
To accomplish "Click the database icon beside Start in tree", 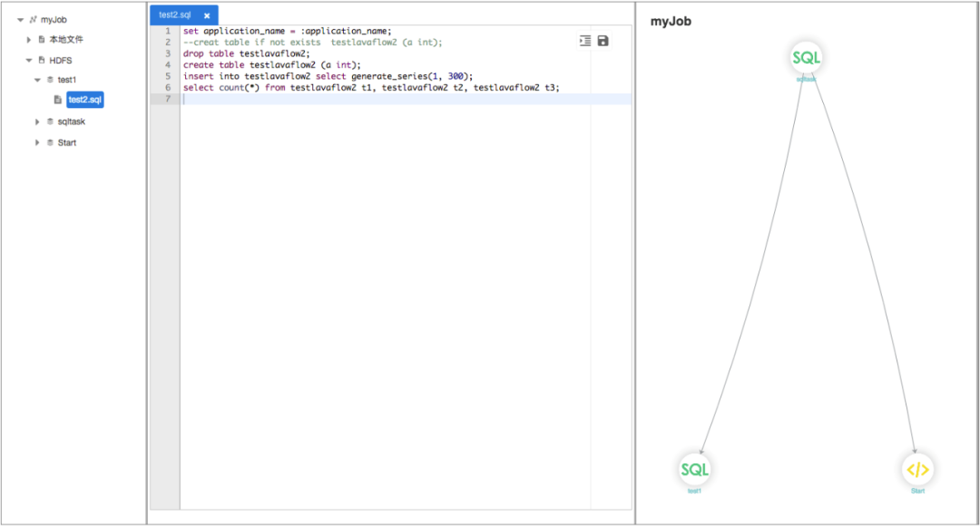I will 50,143.
